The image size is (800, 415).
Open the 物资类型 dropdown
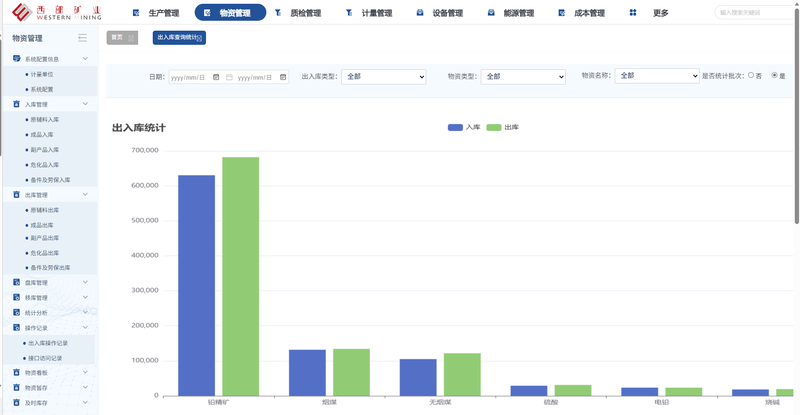(x=523, y=77)
